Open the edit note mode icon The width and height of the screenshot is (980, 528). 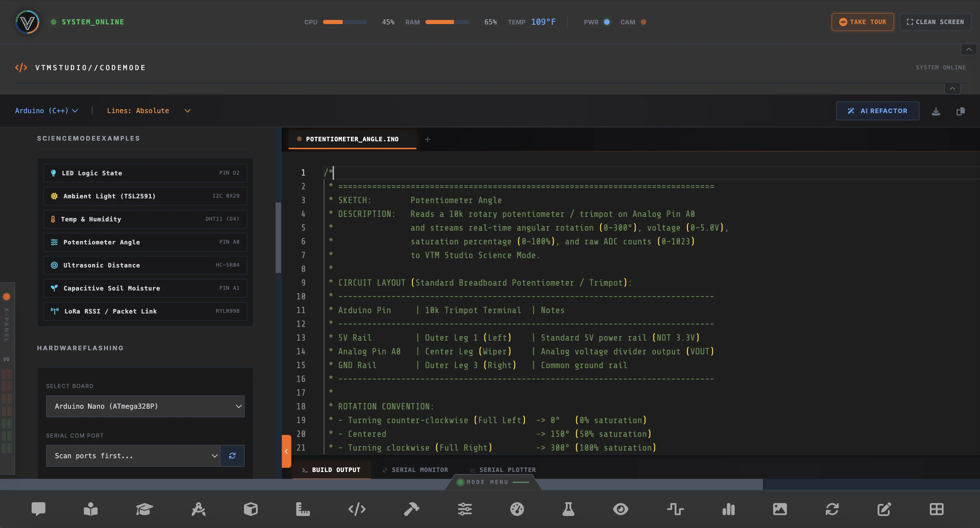[884, 509]
